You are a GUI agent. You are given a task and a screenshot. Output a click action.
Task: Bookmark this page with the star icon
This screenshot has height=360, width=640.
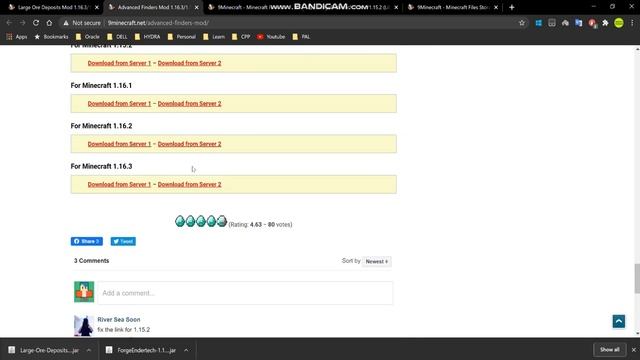522,23
